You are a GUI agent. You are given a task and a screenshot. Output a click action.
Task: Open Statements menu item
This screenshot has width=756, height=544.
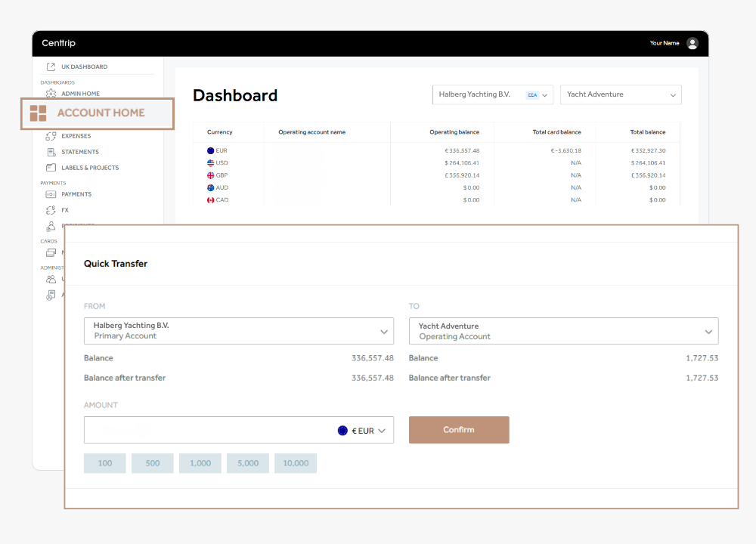click(x=80, y=153)
